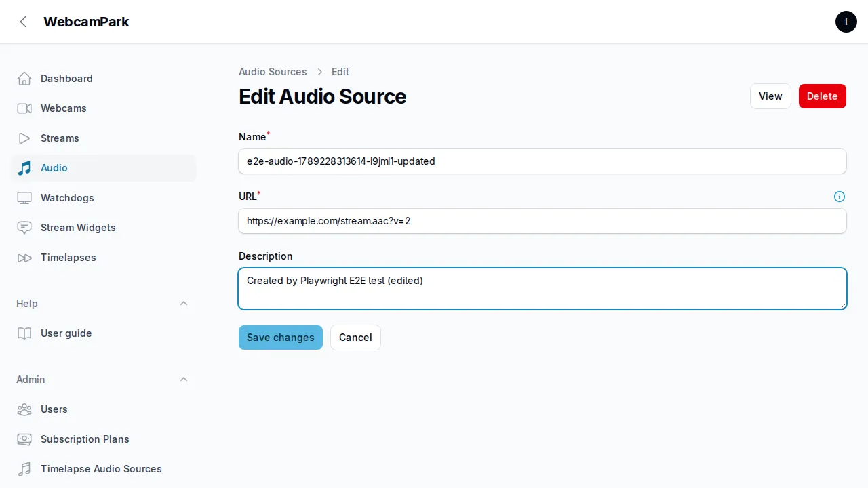Click the Edit breadcrumb

click(340, 72)
